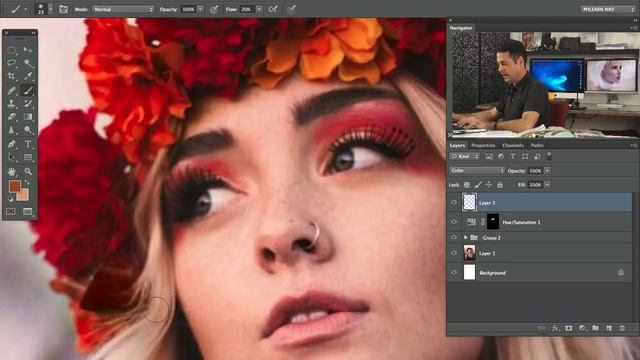
Task: Hide the Hue/Saturation 1 layer
Action: coord(454,222)
